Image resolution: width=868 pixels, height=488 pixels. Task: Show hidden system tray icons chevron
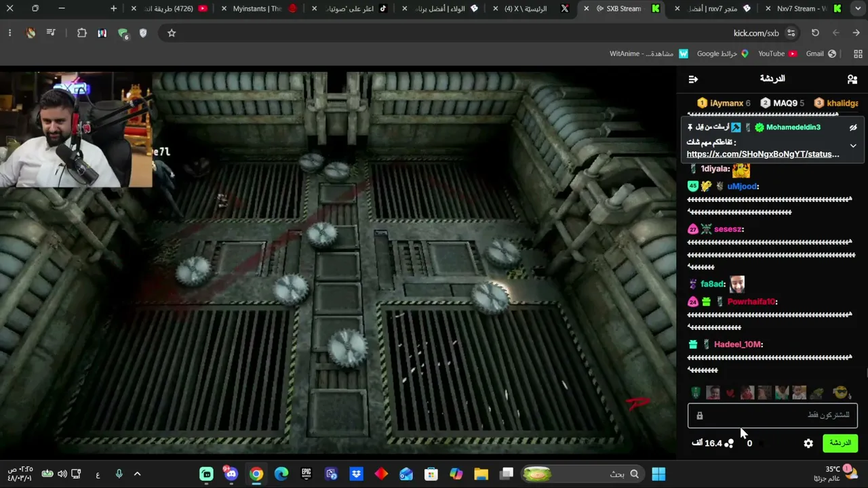[x=137, y=474]
